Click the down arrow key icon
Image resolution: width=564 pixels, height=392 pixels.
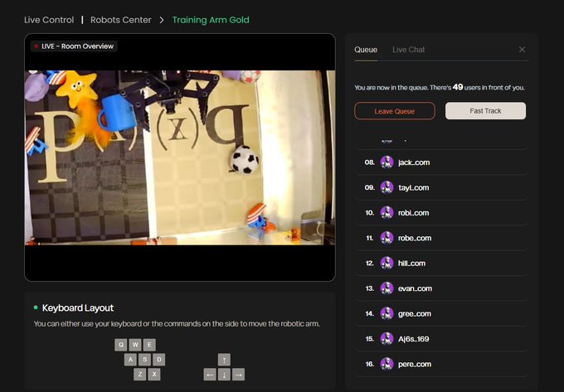[x=224, y=375]
